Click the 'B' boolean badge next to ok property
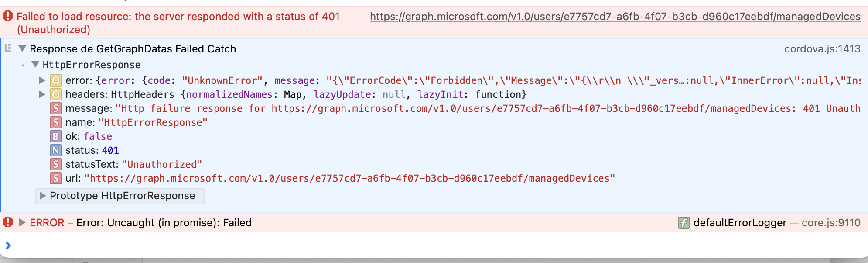This screenshot has width=868, height=263. point(55,136)
